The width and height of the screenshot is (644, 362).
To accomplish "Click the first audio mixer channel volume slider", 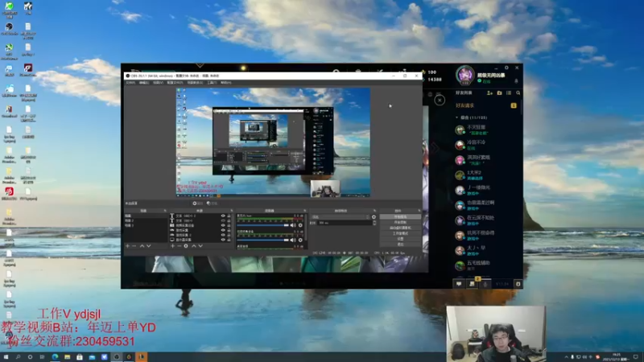I will click(263, 225).
